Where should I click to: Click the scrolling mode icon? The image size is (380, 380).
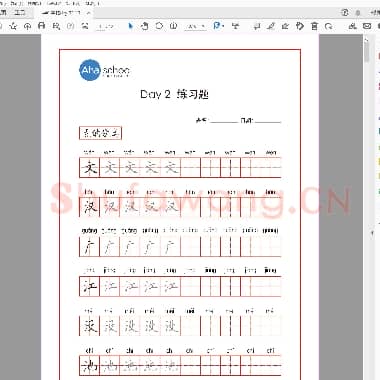click(236, 26)
